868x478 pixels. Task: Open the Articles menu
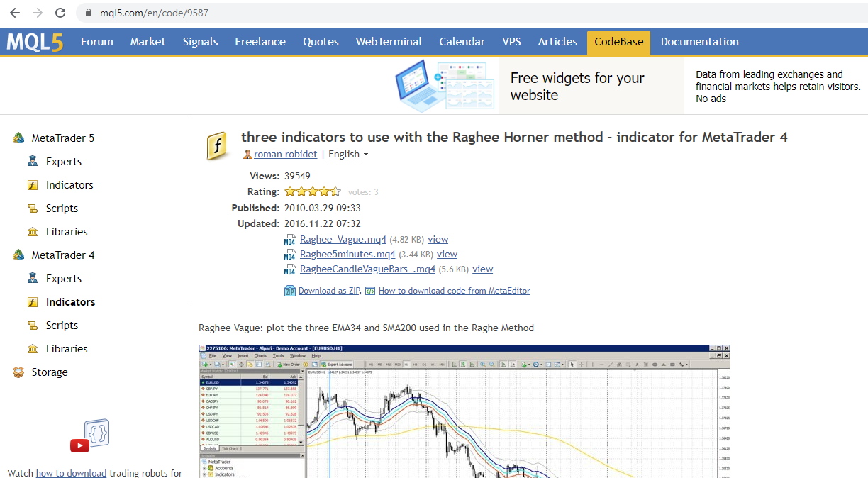557,42
